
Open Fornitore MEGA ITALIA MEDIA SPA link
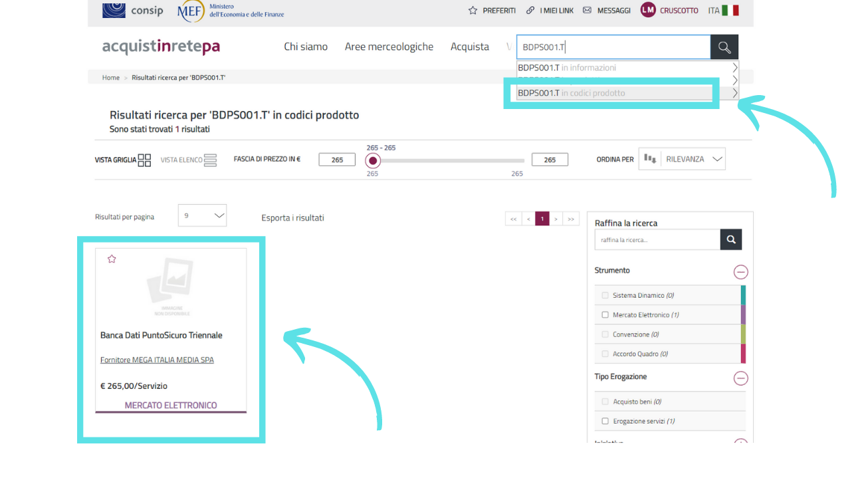[x=157, y=360]
